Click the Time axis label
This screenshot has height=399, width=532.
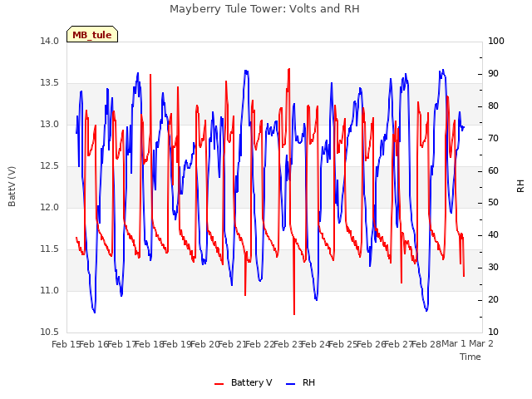click(470, 357)
